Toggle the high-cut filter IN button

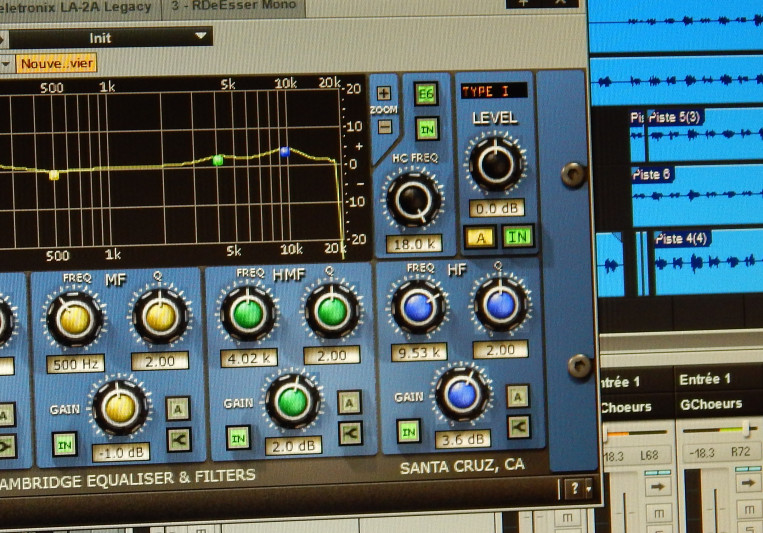point(427,129)
